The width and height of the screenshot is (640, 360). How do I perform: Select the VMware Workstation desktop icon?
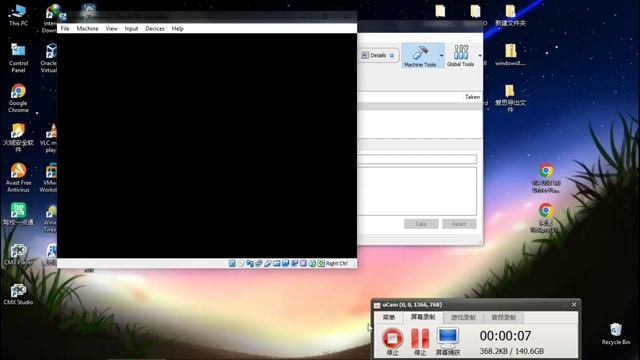point(49,178)
